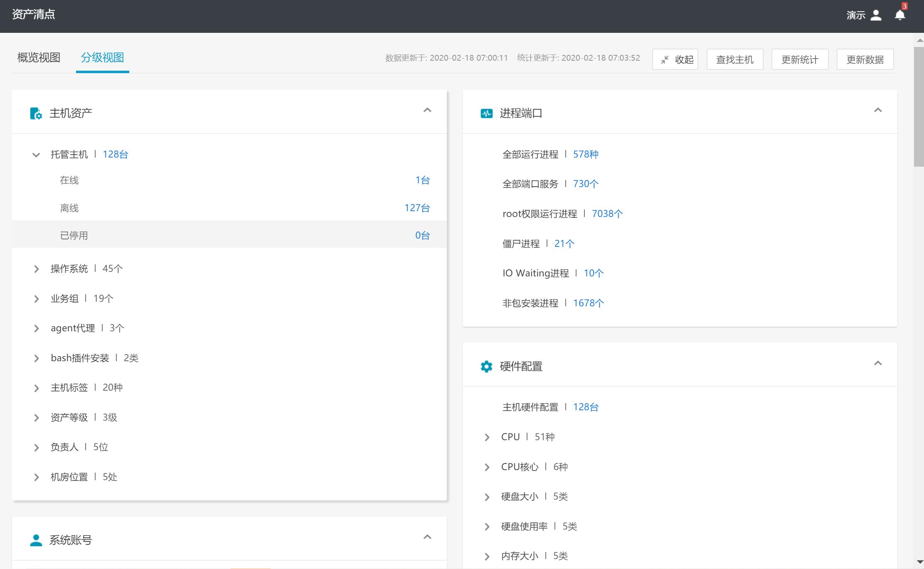924x569 pixels.
Task: Click the notification bell icon
Action: tap(899, 15)
